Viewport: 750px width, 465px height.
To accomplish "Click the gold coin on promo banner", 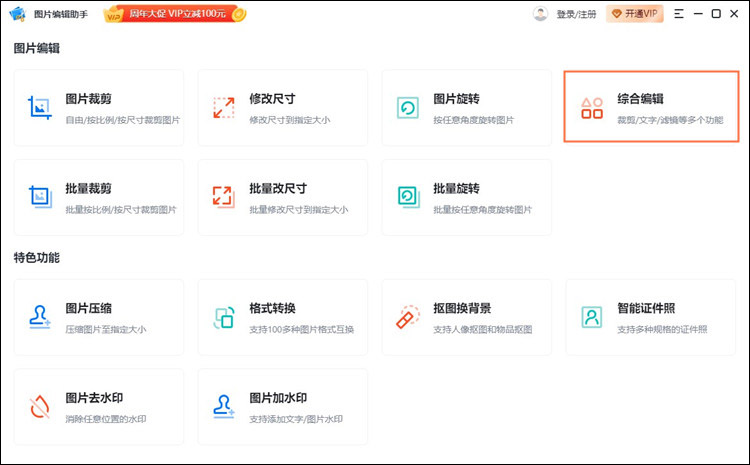I will point(239,14).
